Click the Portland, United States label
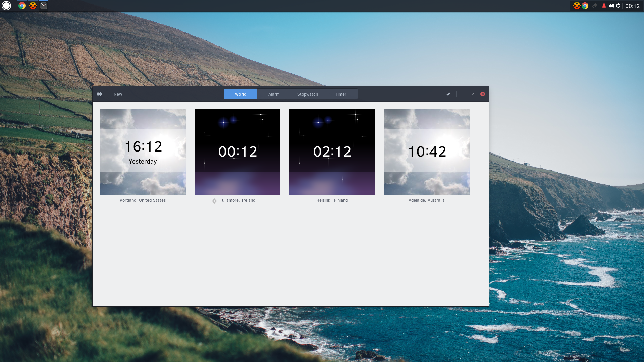The width and height of the screenshot is (644, 362). click(x=143, y=200)
